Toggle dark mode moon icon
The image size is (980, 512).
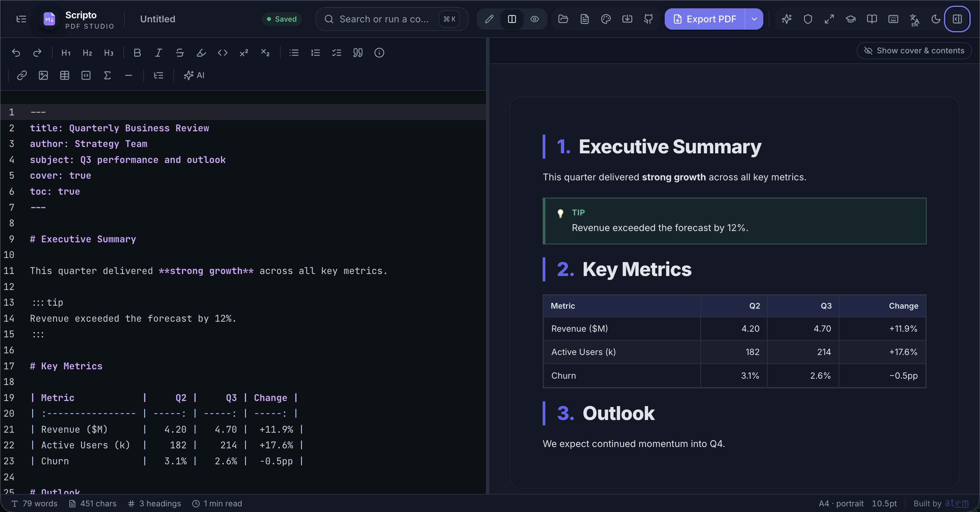(x=936, y=19)
